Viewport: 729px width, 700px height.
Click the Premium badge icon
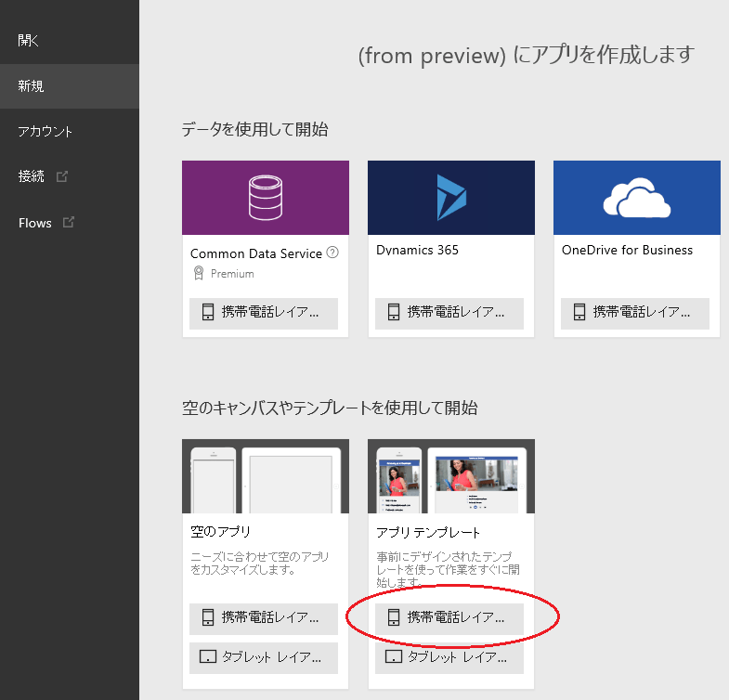coord(199,273)
